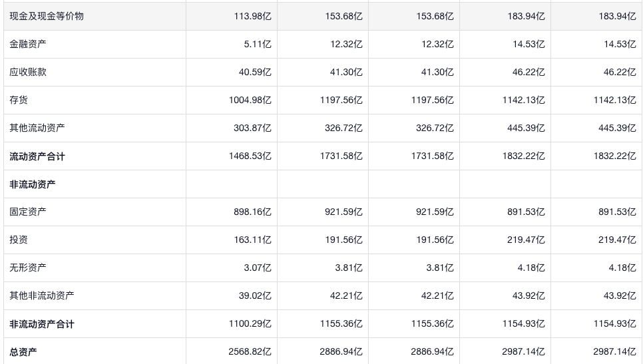Select the 投资 row label

[x=19, y=240]
